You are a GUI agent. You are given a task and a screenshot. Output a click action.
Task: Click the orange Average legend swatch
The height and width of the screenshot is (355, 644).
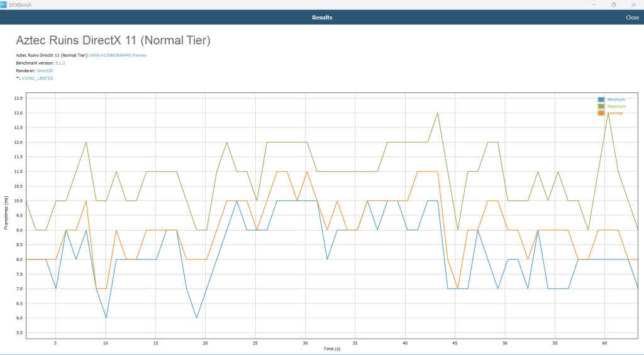tap(601, 113)
